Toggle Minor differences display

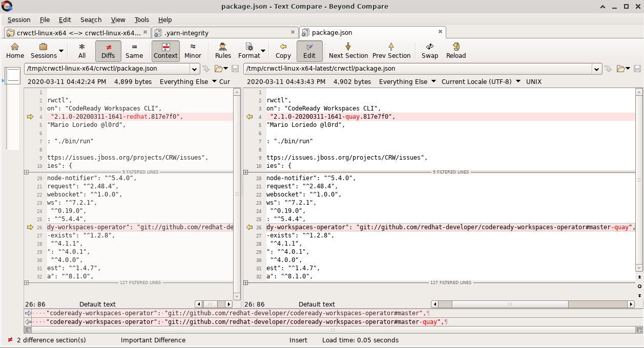click(193, 51)
